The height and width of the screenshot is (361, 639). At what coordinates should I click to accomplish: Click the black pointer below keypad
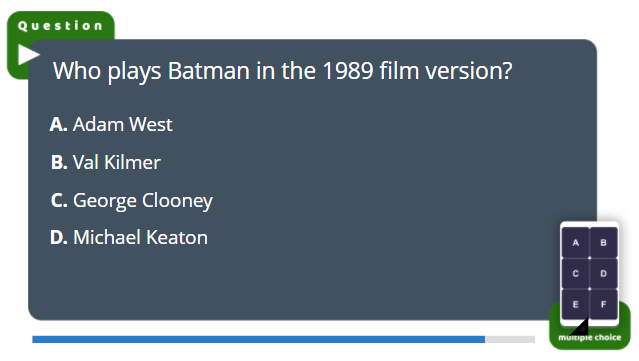(x=579, y=327)
